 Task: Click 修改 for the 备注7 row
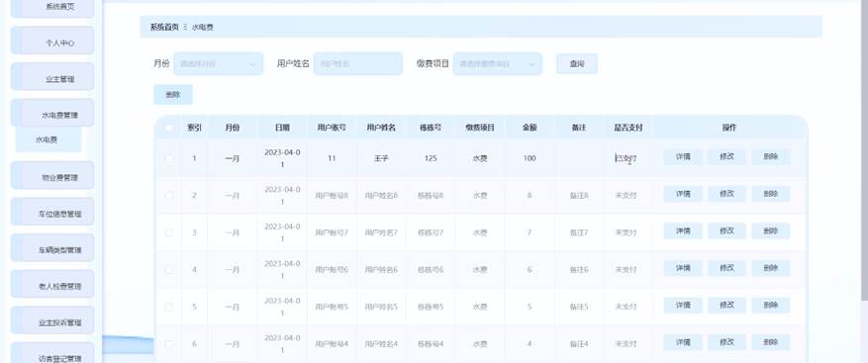tap(726, 230)
